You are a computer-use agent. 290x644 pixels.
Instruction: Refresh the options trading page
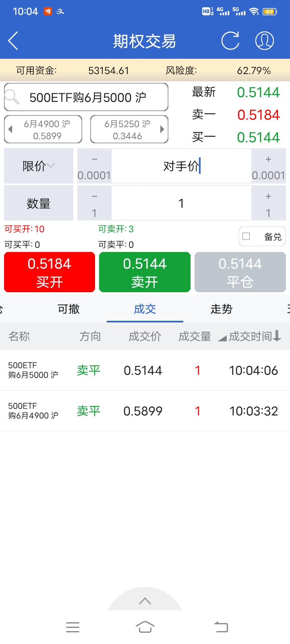click(x=230, y=41)
